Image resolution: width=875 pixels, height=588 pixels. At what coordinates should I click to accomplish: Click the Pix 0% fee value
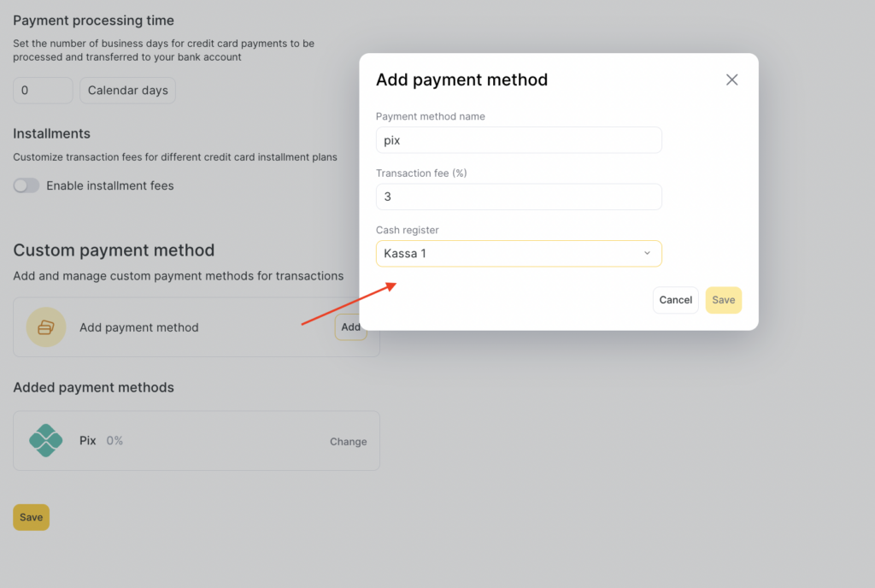pos(115,440)
